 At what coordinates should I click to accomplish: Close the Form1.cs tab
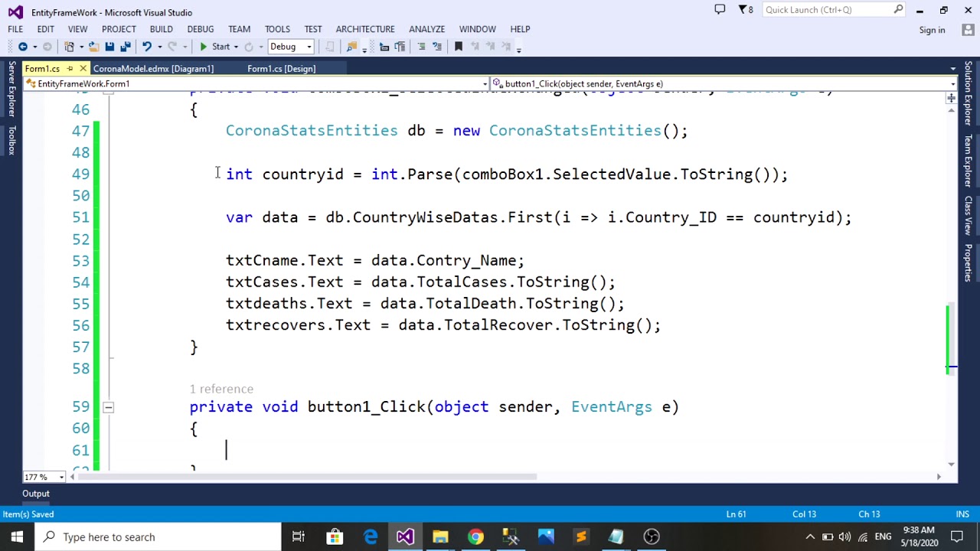pos(83,69)
